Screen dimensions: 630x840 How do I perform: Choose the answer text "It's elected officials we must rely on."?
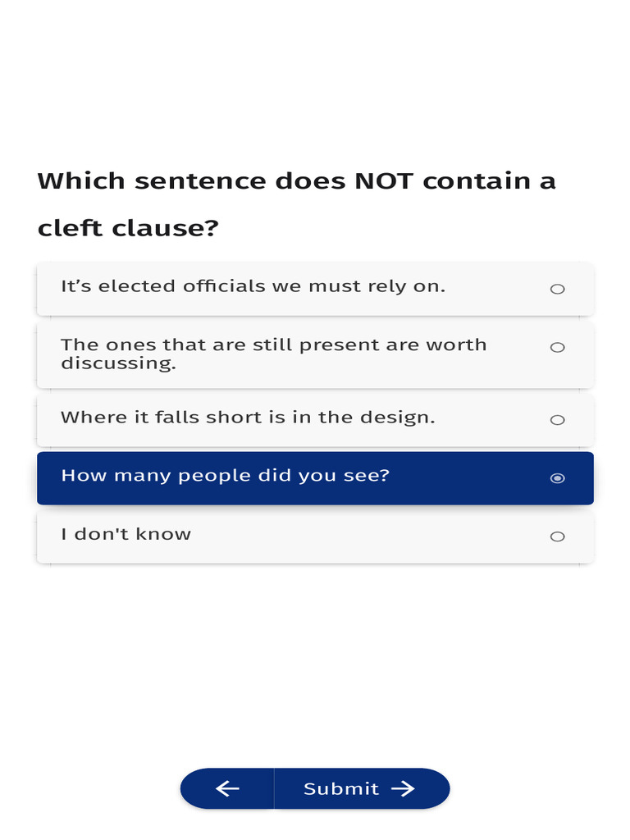click(x=253, y=286)
